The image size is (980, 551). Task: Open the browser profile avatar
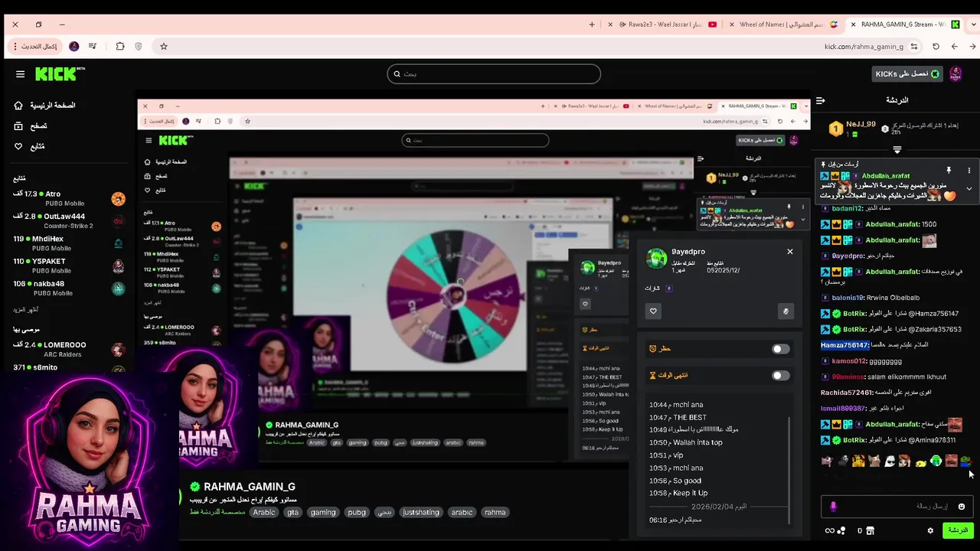(x=73, y=47)
